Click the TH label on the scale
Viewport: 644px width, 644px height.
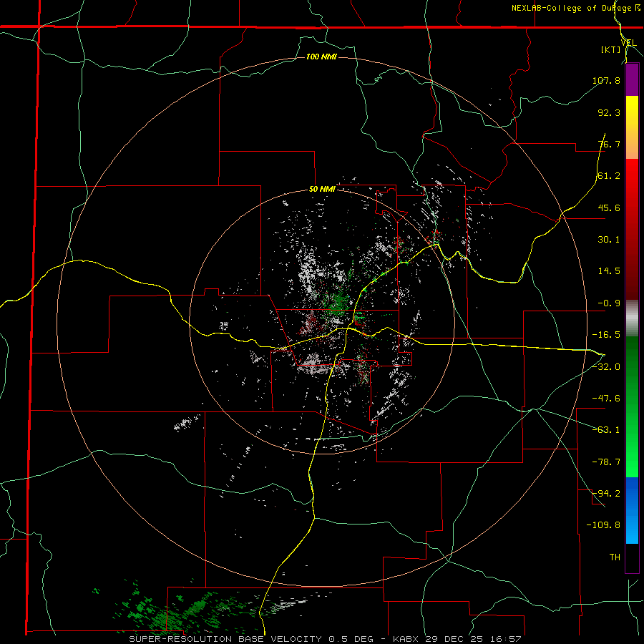coord(615,557)
